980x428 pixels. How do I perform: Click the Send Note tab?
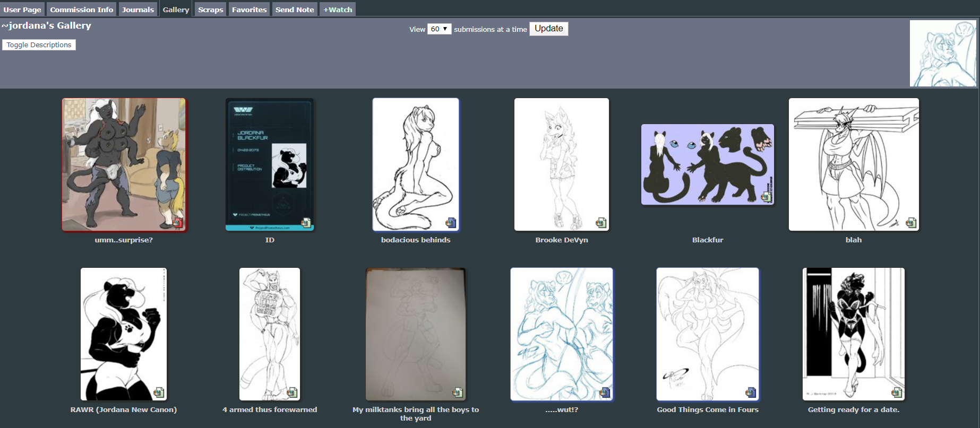[295, 10]
